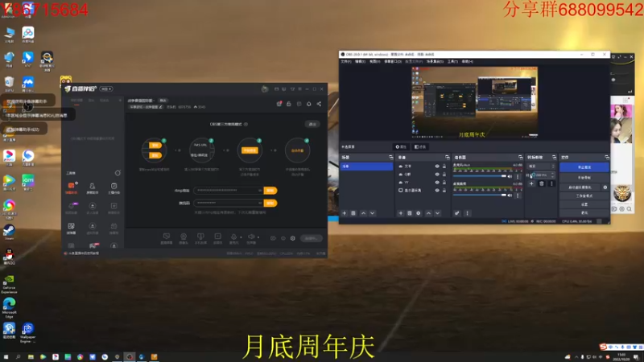Hide the Q群 source in OBS

pos(437,174)
